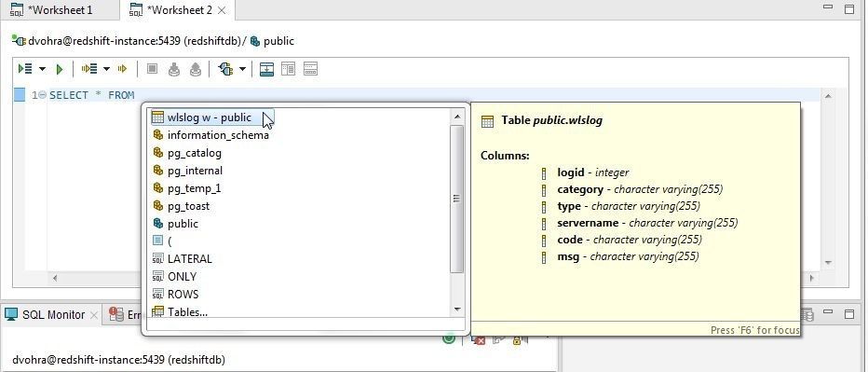
Task: Open the Execute Script dropdown arrow
Action: click(x=42, y=69)
